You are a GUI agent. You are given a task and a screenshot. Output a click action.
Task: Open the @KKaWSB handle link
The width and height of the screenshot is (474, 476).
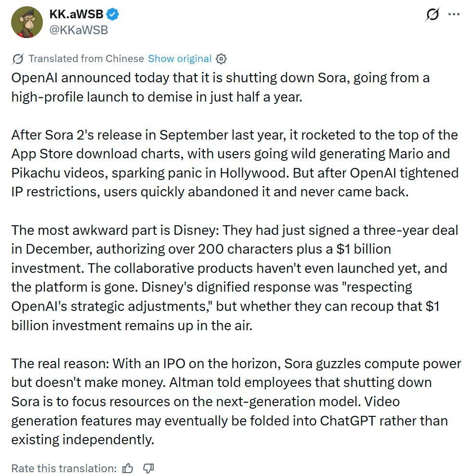(79, 30)
